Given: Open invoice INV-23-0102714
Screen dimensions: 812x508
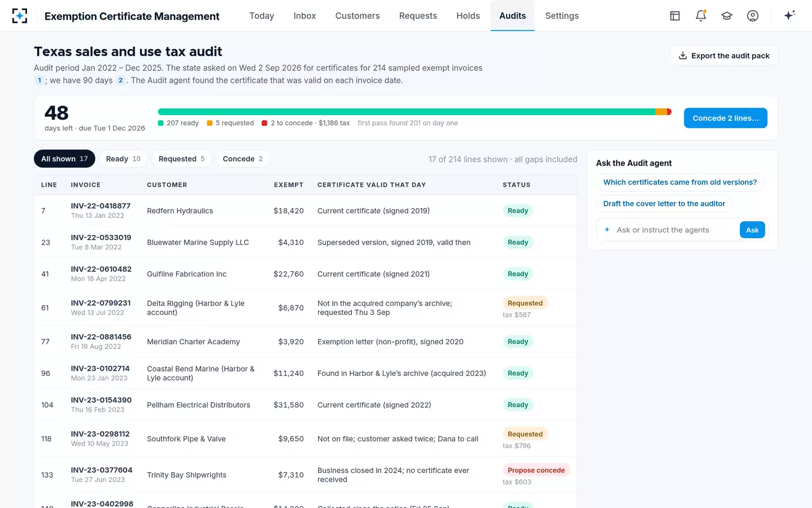Looking at the screenshot, I should [100, 369].
